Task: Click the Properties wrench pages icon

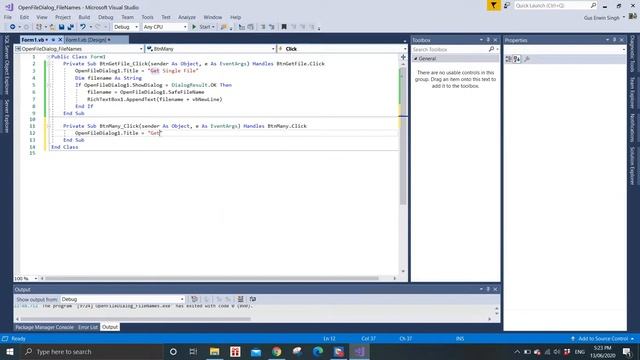Action: pos(527,59)
